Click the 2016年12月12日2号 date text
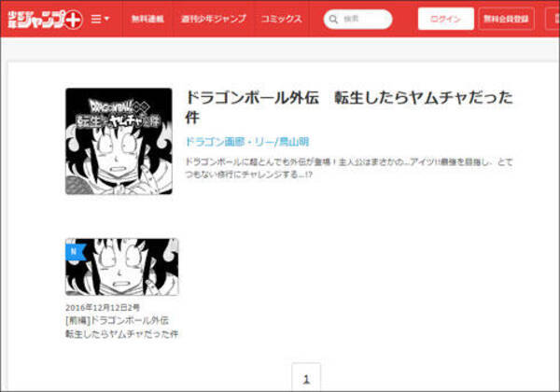 pos(103,307)
